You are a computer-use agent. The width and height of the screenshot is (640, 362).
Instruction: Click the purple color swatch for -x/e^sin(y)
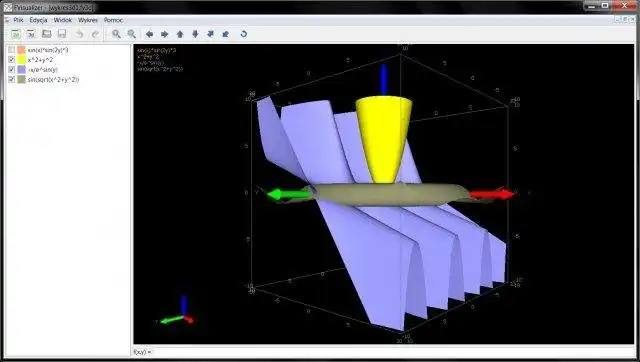pos(21,69)
